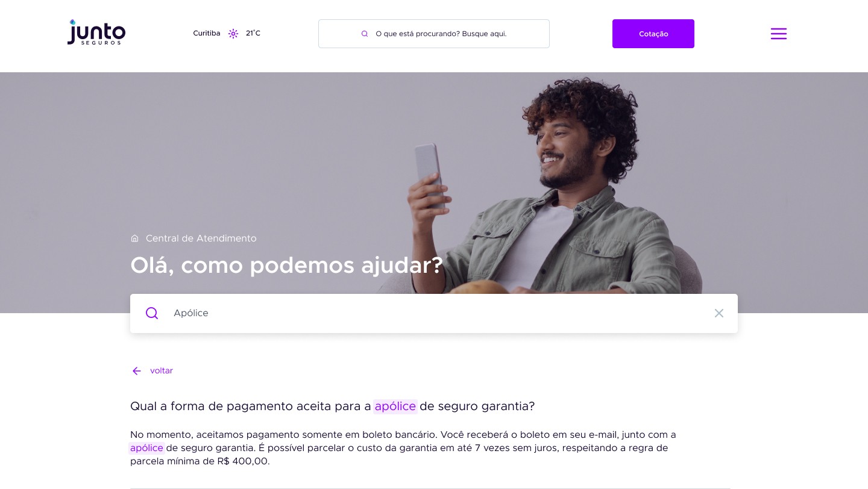Open Central de Atendimento breadcrumb
868x489 pixels.
[201, 238]
